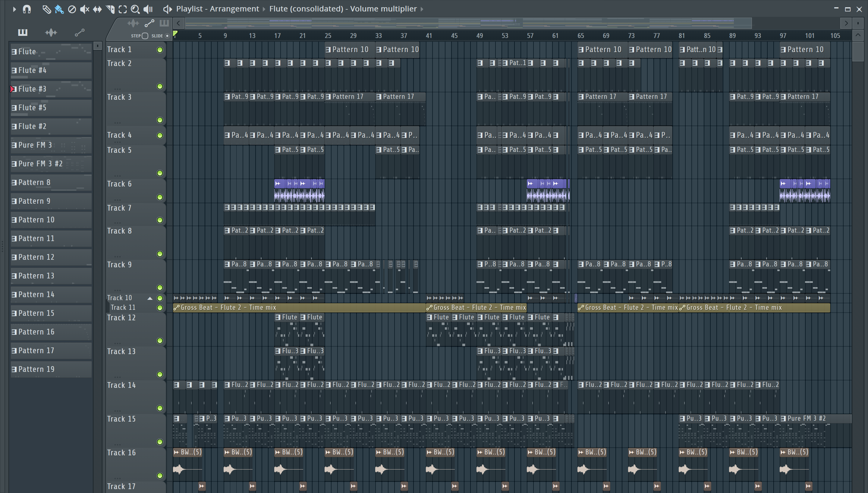Click the Track 12 header label

point(121,318)
